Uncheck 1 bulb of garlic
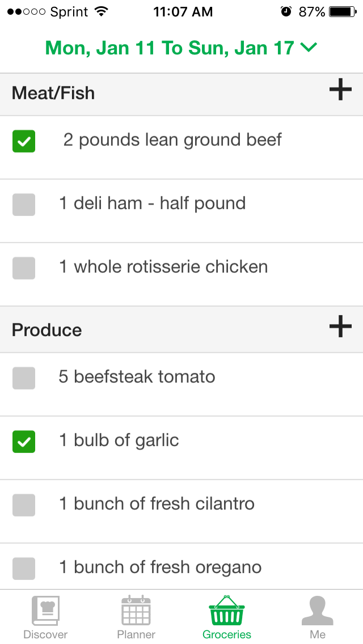 [x=24, y=442]
